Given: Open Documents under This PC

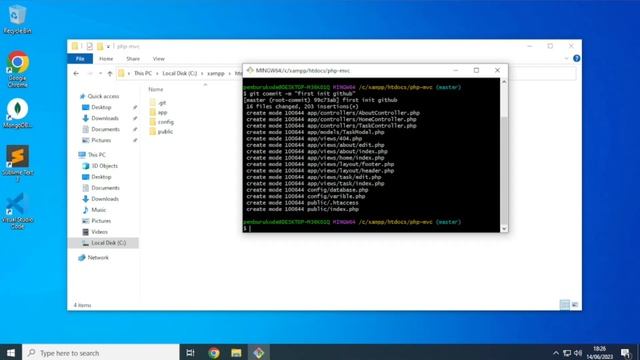Looking at the screenshot, I should (105, 188).
